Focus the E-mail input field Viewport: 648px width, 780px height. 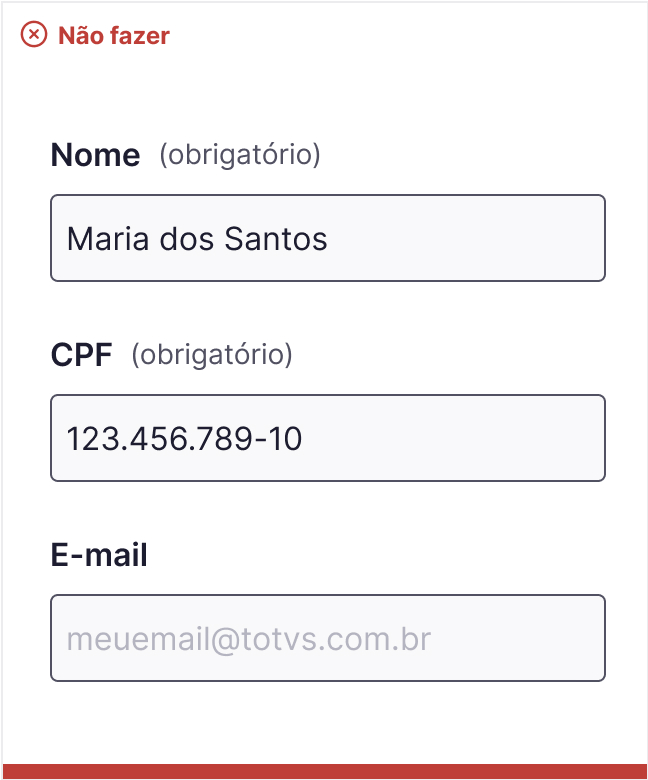(328, 638)
